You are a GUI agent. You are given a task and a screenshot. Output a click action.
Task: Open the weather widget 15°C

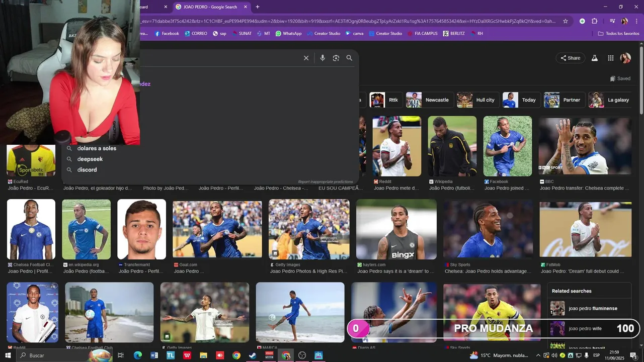pos(499,355)
